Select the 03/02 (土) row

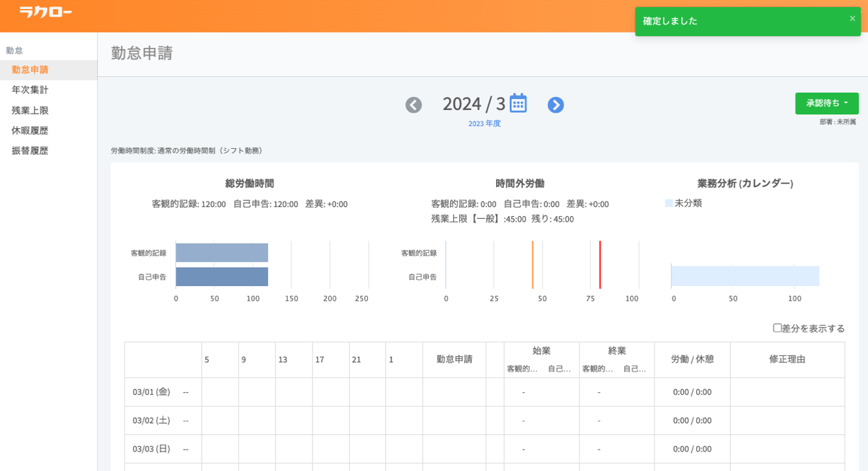click(x=151, y=420)
